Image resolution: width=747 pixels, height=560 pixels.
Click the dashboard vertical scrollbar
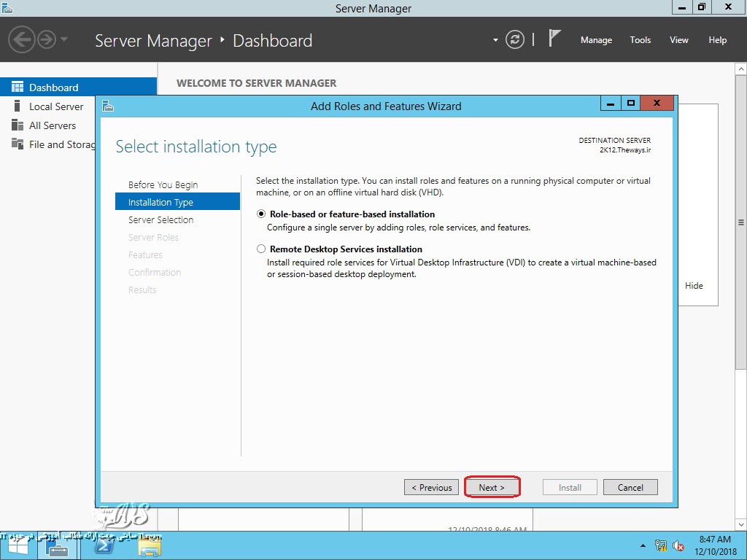(741, 222)
